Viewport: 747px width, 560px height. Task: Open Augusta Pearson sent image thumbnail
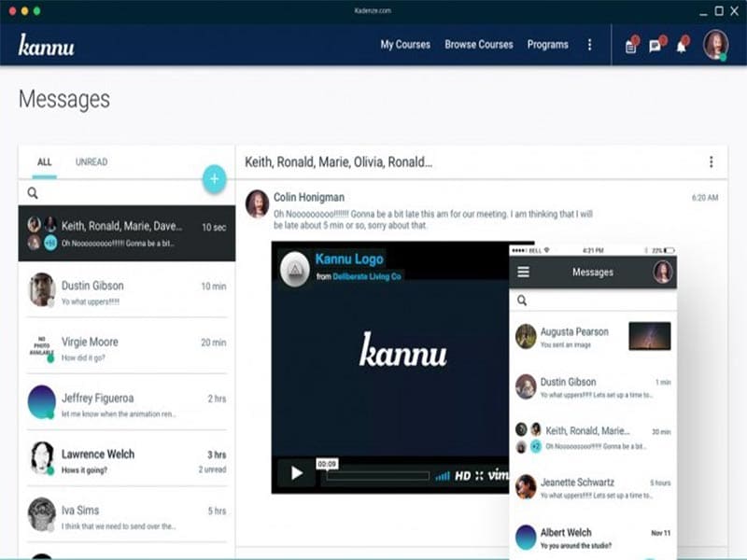[650, 336]
